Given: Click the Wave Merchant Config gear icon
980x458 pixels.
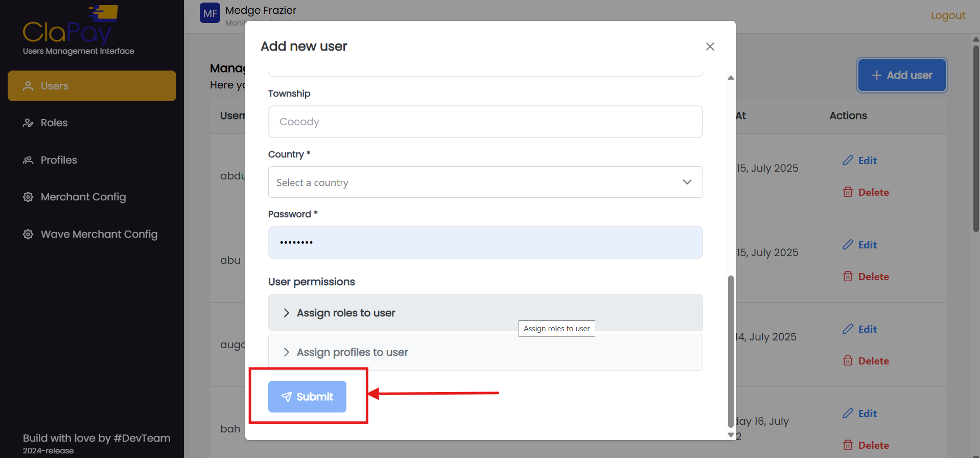Looking at the screenshot, I should [x=28, y=234].
